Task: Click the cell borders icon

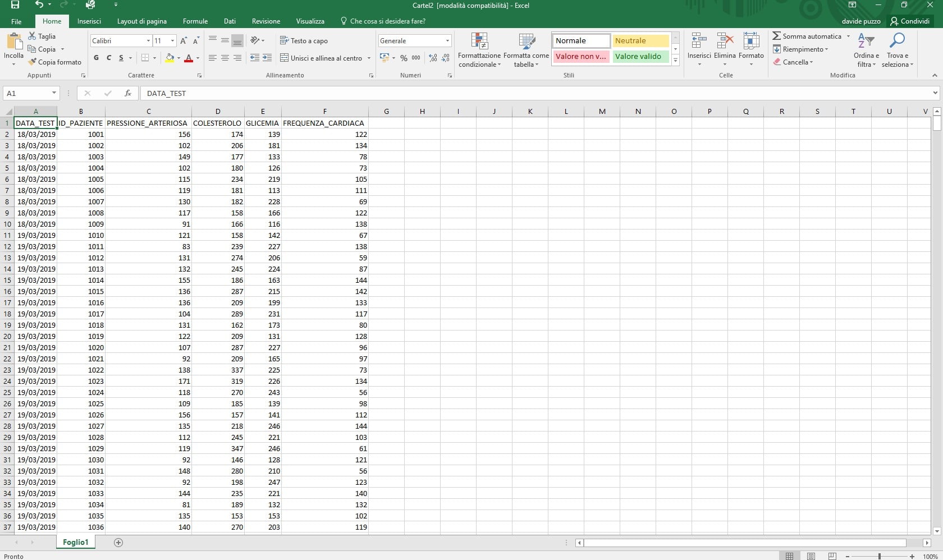Action: 145,58
